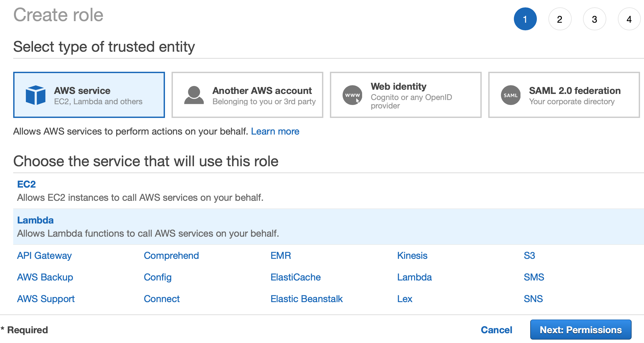Select S3 from the service grid
Image resolution: width=644 pixels, height=343 pixels.
tap(529, 256)
